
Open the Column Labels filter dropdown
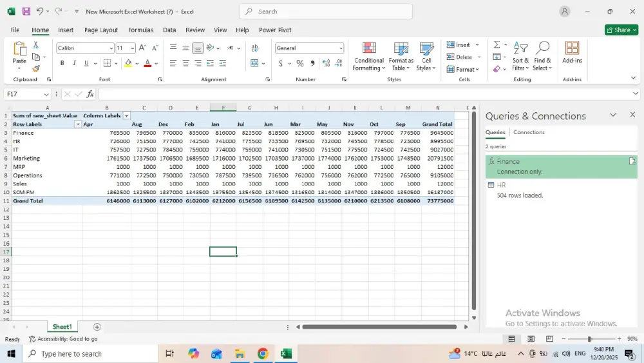pyautogui.click(x=127, y=115)
